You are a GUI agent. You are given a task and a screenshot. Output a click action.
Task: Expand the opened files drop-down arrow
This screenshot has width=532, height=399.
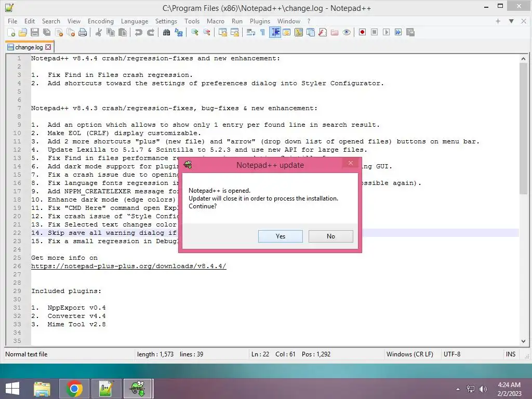(511, 21)
